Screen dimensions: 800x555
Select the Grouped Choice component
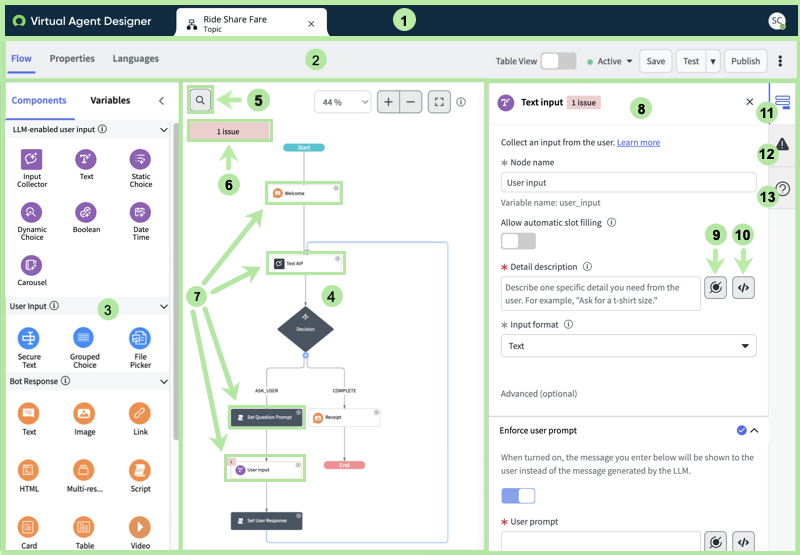coord(84,338)
